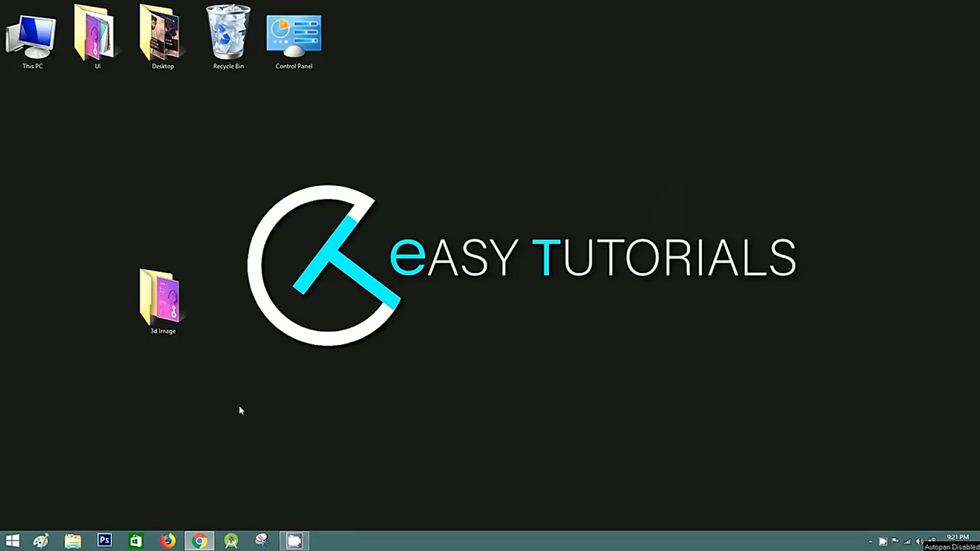Open the Windows Start button

pyautogui.click(x=12, y=541)
